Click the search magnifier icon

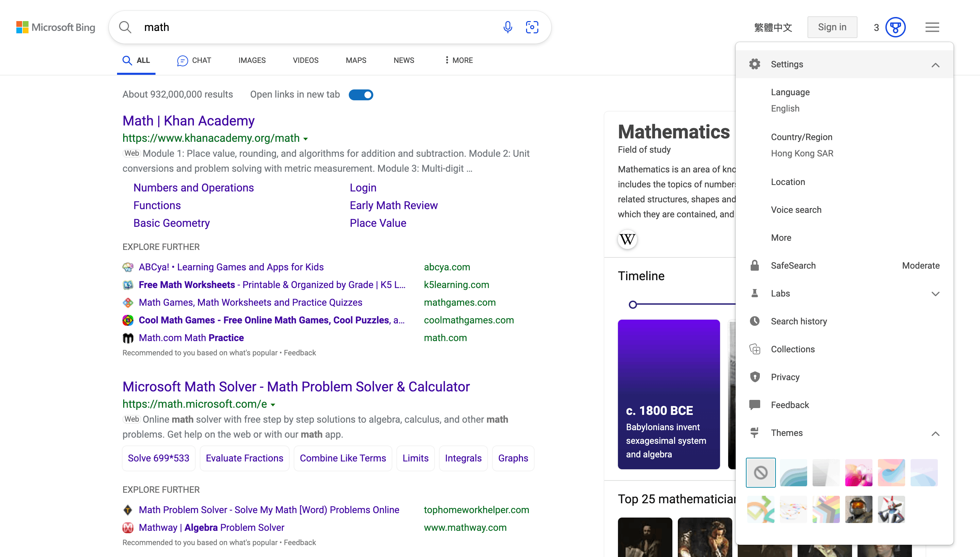point(125,27)
